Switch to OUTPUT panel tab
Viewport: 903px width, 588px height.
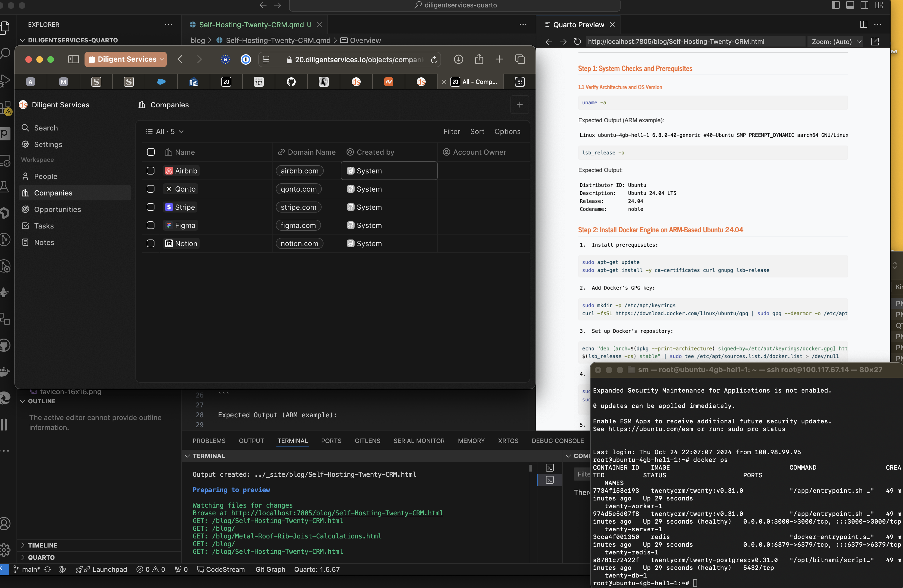(251, 441)
